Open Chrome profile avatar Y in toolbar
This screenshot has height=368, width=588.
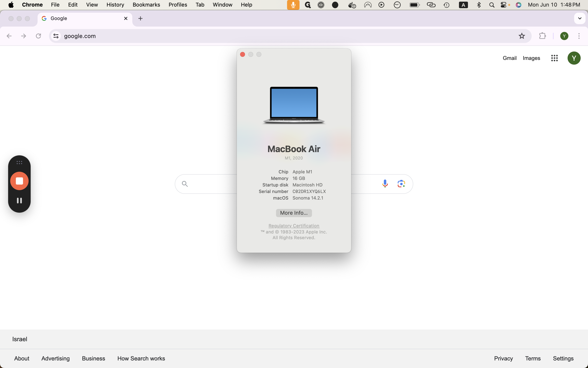click(x=564, y=36)
